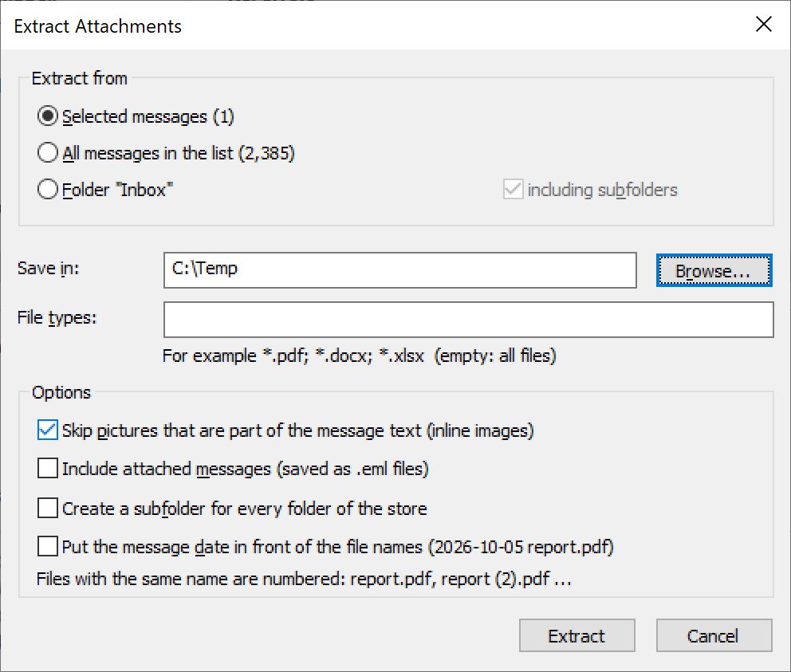Focus the 'File types' input field
The width and height of the screenshot is (791, 672).
469,320
